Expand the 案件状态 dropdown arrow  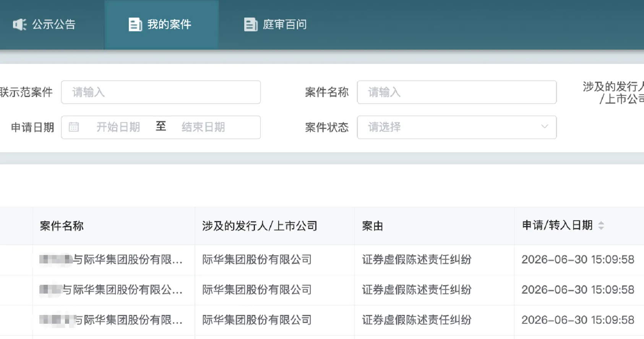point(545,127)
